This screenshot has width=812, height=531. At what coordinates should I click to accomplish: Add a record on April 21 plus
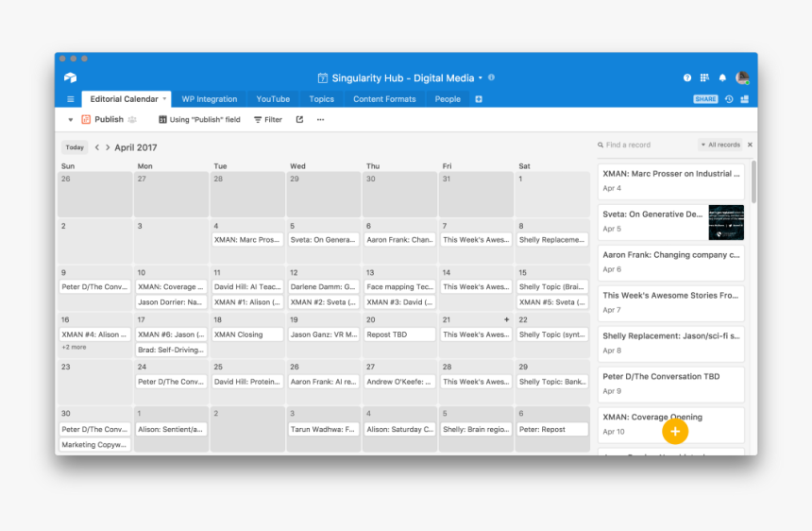tap(506, 319)
